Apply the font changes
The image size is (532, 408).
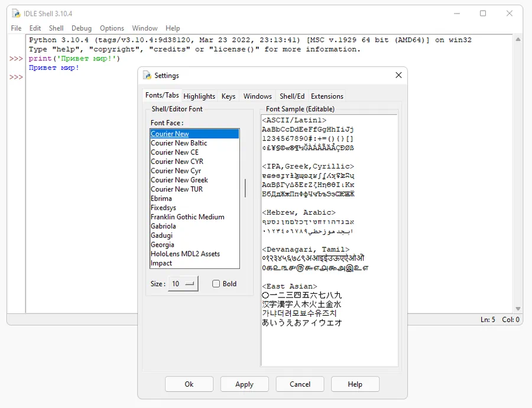(x=244, y=384)
